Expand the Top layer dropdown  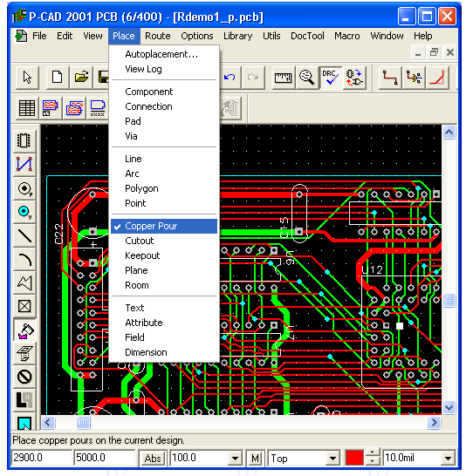(333, 458)
